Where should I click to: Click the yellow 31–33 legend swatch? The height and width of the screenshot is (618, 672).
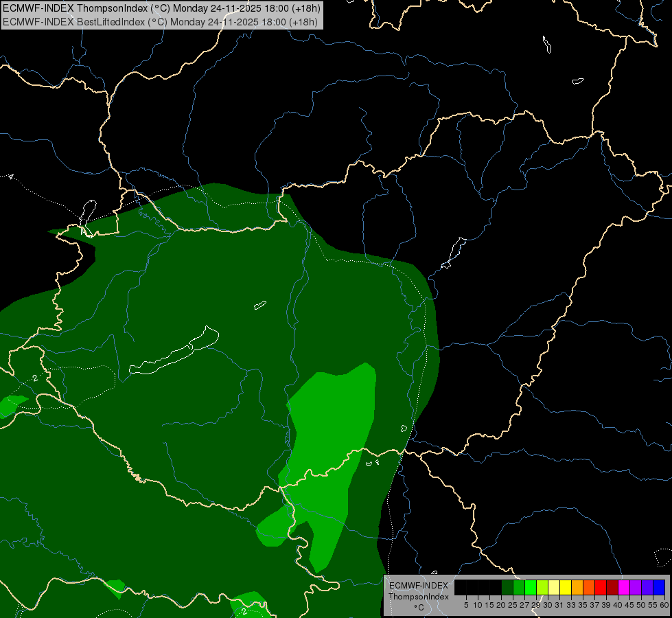pos(566,587)
